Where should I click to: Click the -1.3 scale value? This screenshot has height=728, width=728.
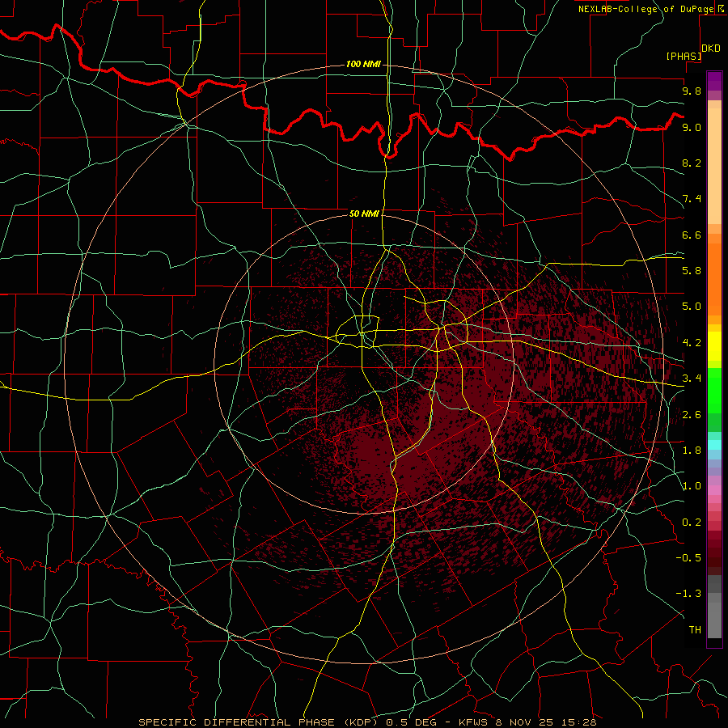click(x=688, y=594)
